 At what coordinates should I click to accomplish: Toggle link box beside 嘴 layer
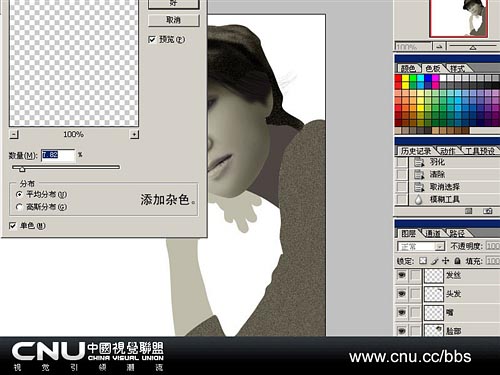[415, 313]
